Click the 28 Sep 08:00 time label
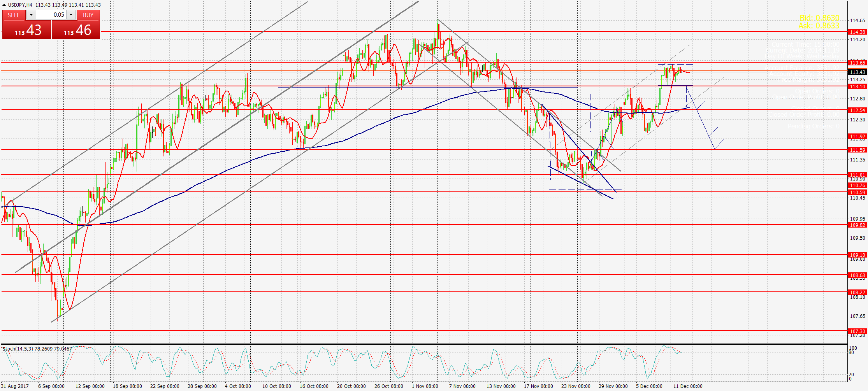868x391 pixels. [202, 386]
